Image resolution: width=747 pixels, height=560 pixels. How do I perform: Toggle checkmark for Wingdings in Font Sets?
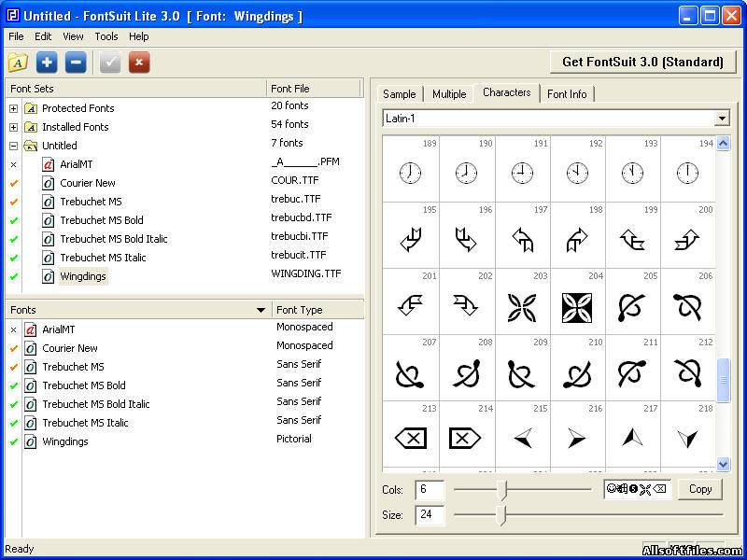pos(13,276)
